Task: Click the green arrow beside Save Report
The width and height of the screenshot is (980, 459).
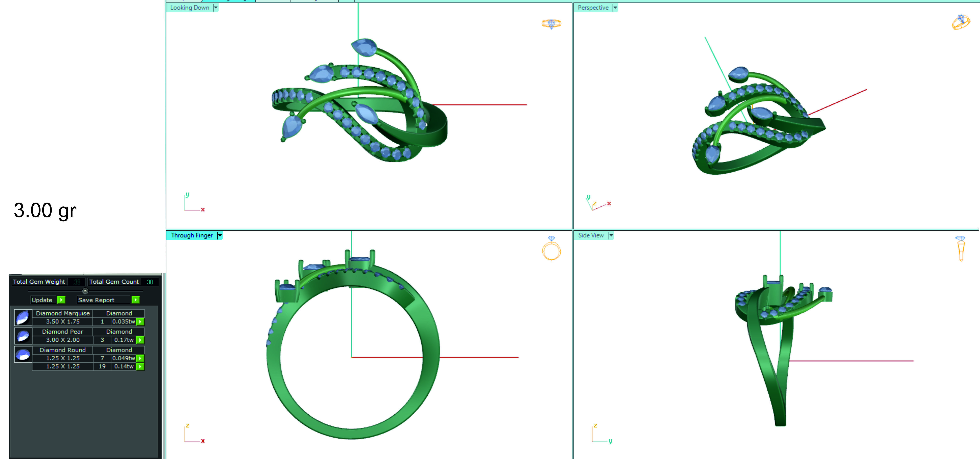Action: click(135, 300)
